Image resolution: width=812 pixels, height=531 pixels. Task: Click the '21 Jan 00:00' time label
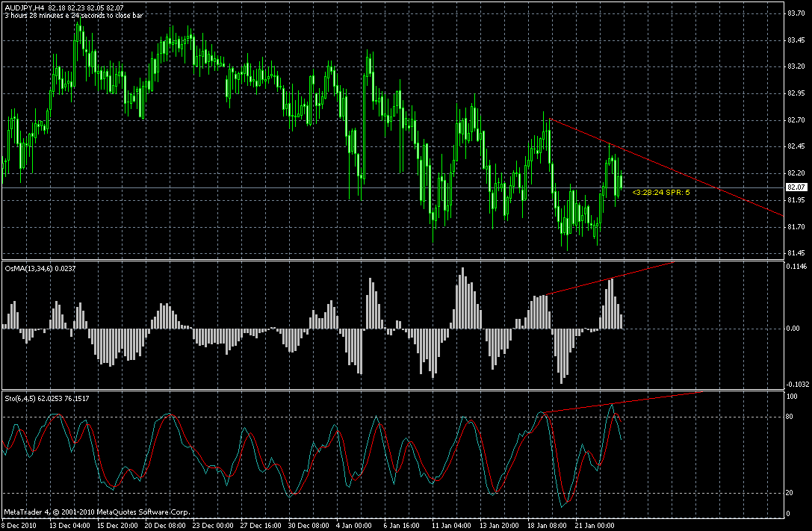pyautogui.click(x=595, y=526)
